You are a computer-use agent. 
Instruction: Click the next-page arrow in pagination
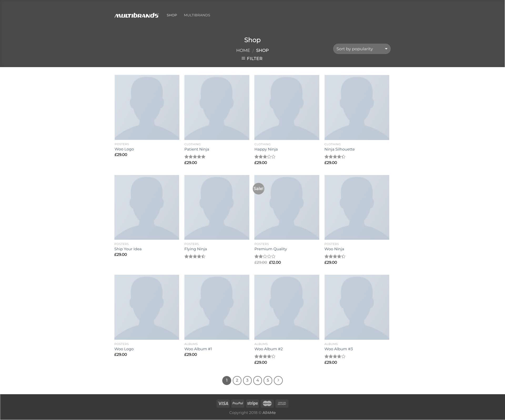click(278, 380)
